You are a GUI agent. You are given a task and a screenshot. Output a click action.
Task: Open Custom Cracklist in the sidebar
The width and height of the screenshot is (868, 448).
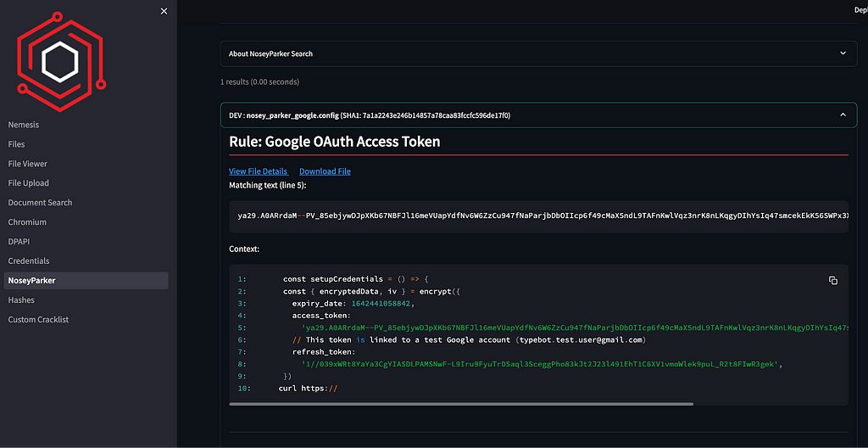tap(38, 319)
